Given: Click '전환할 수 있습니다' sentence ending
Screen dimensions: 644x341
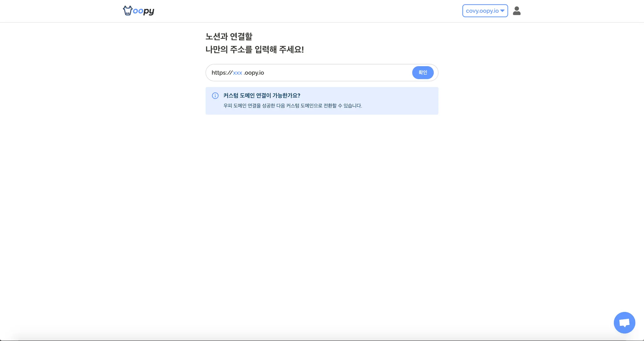Looking at the screenshot, I should pos(343,106).
